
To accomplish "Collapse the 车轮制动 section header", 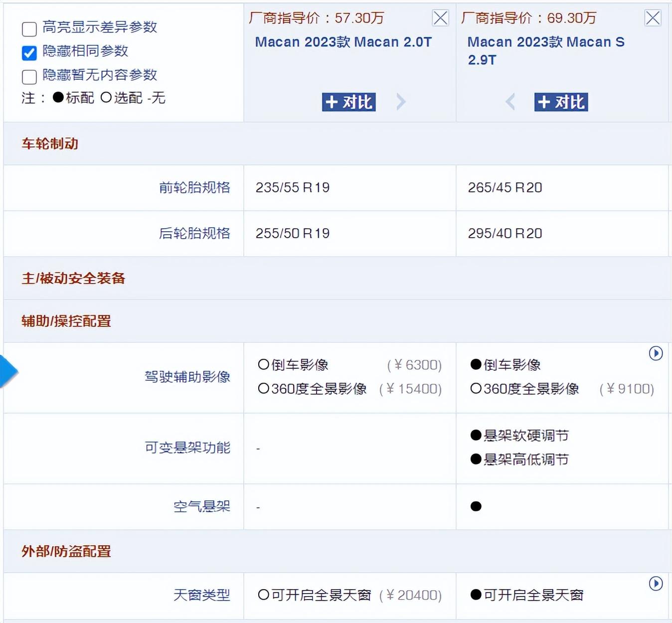I will tap(337, 144).
